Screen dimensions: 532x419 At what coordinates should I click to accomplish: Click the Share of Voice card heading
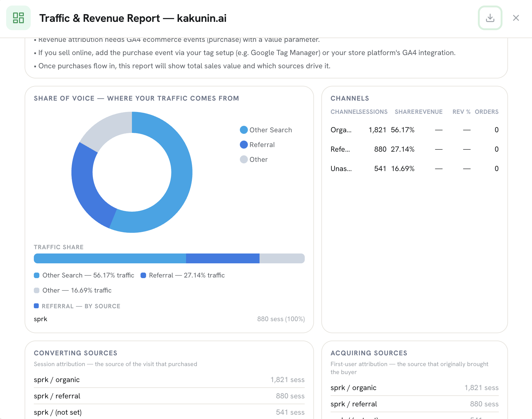[x=137, y=98]
